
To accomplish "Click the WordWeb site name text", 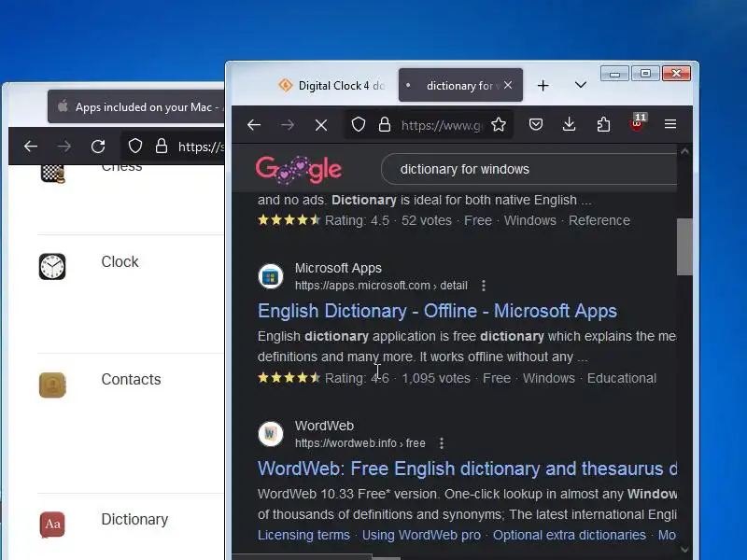I will click(324, 426).
